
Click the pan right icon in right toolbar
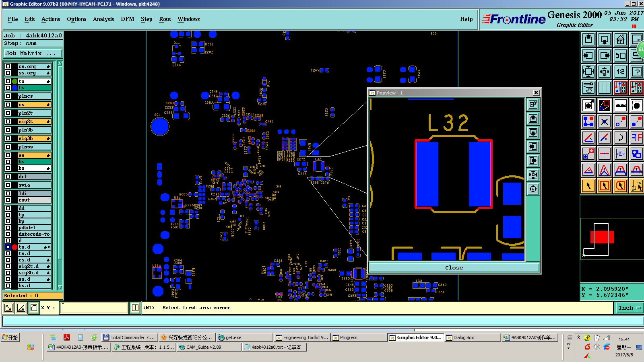pyautogui.click(x=605, y=56)
